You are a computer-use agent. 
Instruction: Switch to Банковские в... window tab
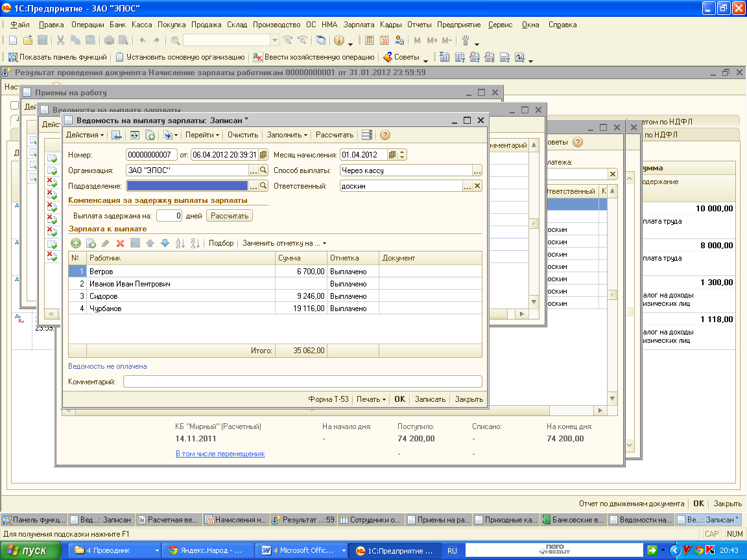573,520
